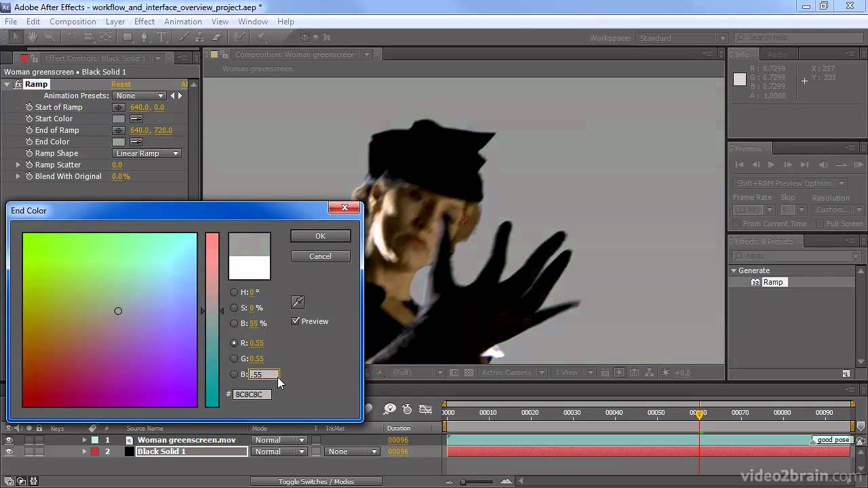Switch to the Audio panel tab

point(777,54)
